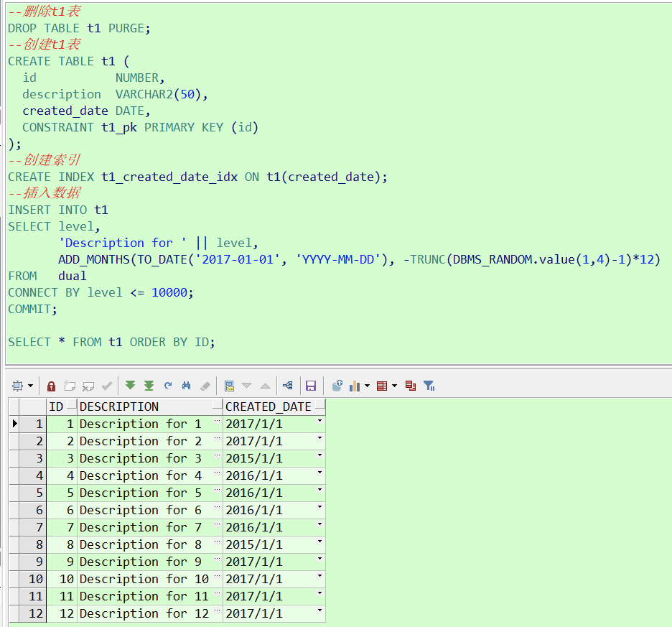Click the DESCRIPTION column header
Screen dimensions: 672x627
(x=150, y=407)
